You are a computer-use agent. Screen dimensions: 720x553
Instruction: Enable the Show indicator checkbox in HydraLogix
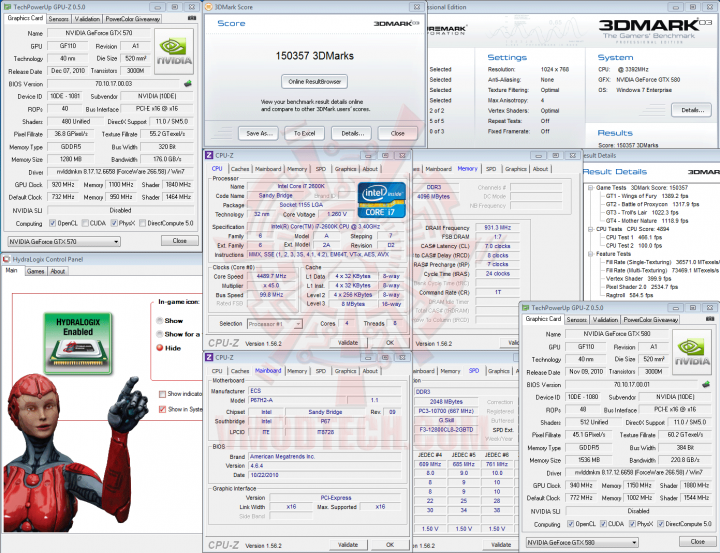click(x=162, y=394)
